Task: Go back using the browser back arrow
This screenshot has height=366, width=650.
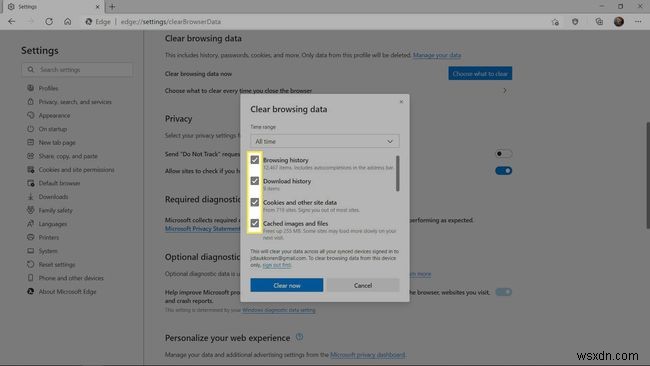Action: point(12,22)
